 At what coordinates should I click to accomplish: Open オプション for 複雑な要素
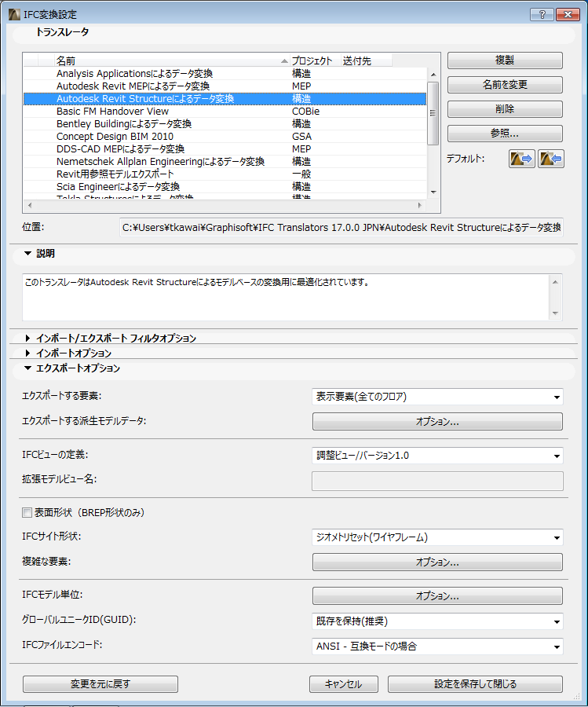pyautogui.click(x=437, y=562)
